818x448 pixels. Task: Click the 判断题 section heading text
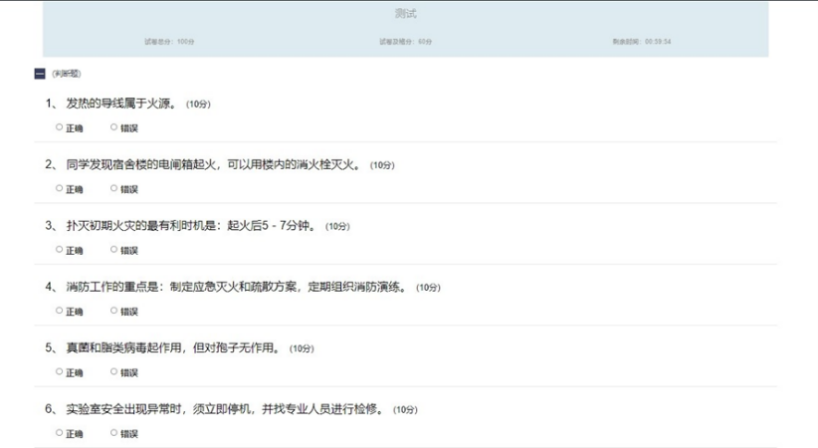click(66, 73)
